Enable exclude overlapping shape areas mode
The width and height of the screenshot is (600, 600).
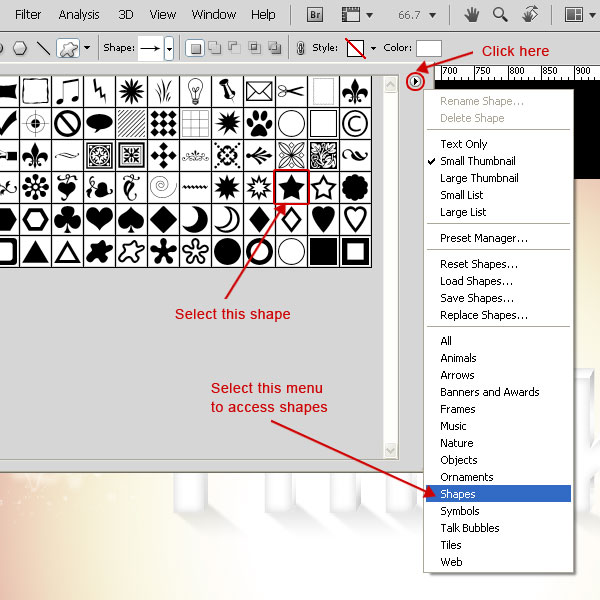(x=274, y=48)
